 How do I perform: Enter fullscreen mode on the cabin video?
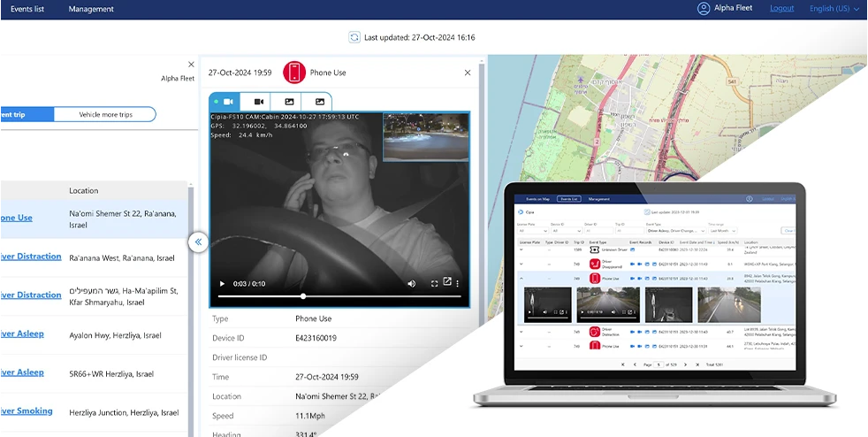434,283
